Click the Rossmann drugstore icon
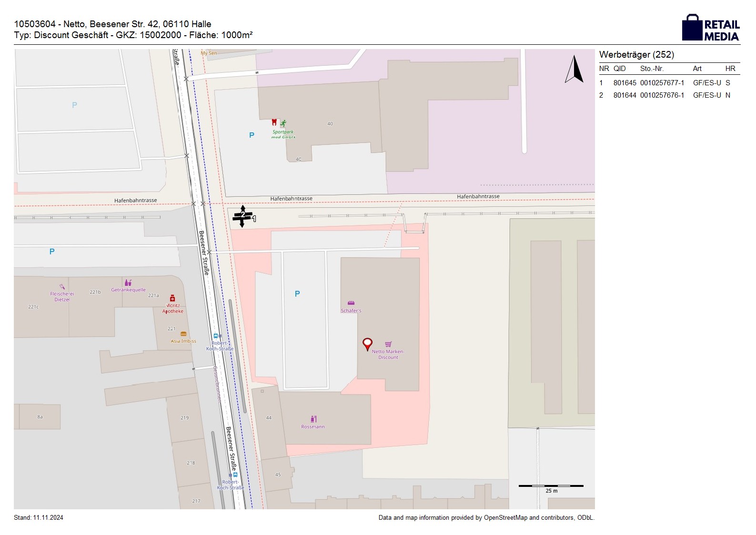 click(313, 419)
